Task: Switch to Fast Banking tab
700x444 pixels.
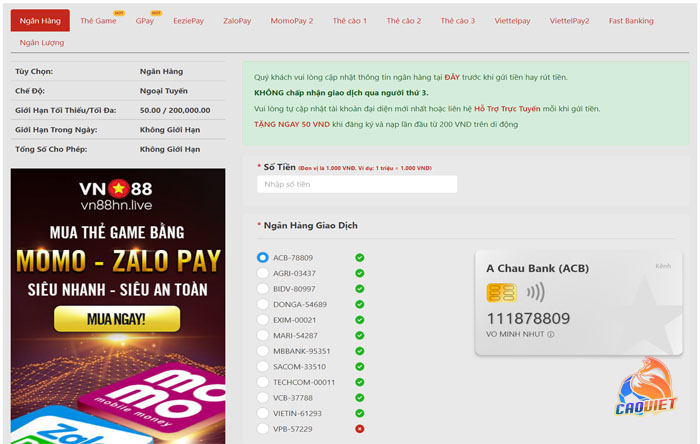Action: pyautogui.click(x=631, y=21)
